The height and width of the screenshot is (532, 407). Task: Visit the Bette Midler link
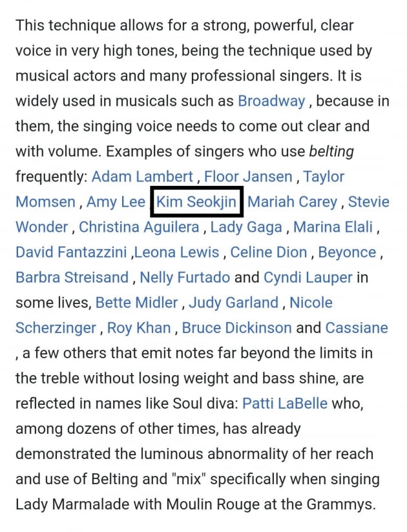136,302
